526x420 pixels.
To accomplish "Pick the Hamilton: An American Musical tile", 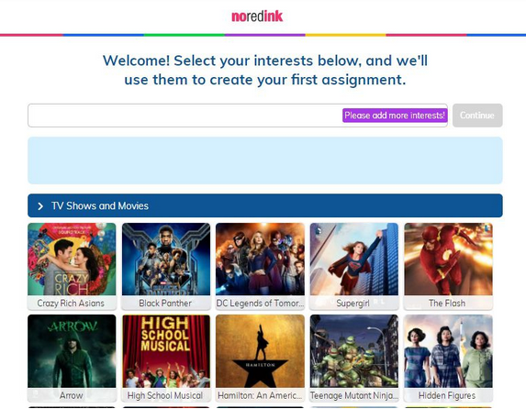I will point(260,359).
